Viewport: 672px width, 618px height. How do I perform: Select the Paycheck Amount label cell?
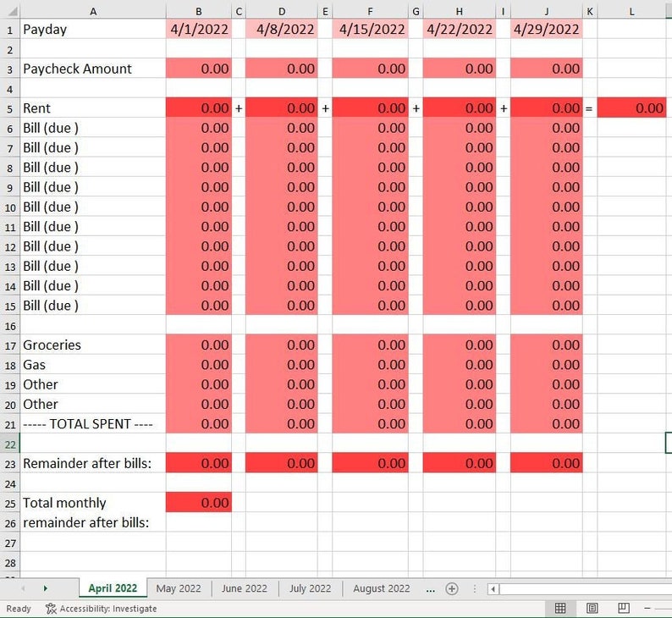point(93,69)
